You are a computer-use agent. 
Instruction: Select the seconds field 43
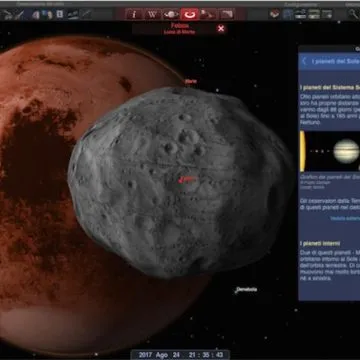[219, 355]
